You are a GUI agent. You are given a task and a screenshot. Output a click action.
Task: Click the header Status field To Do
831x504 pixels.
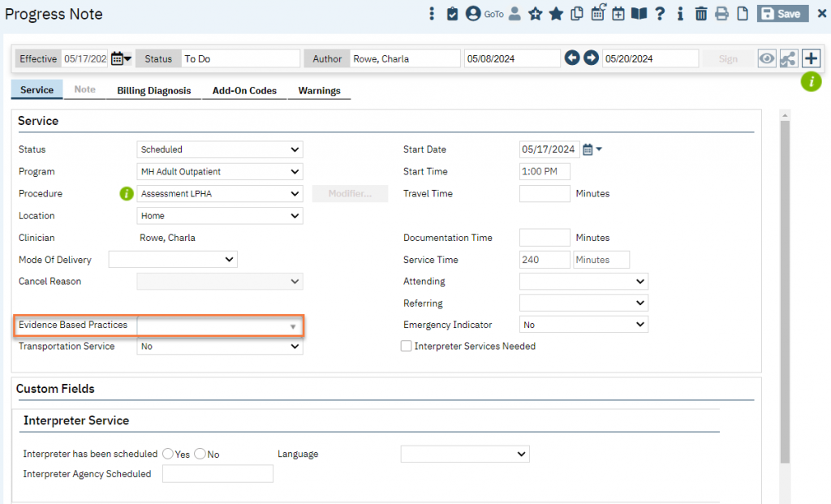tap(240, 58)
